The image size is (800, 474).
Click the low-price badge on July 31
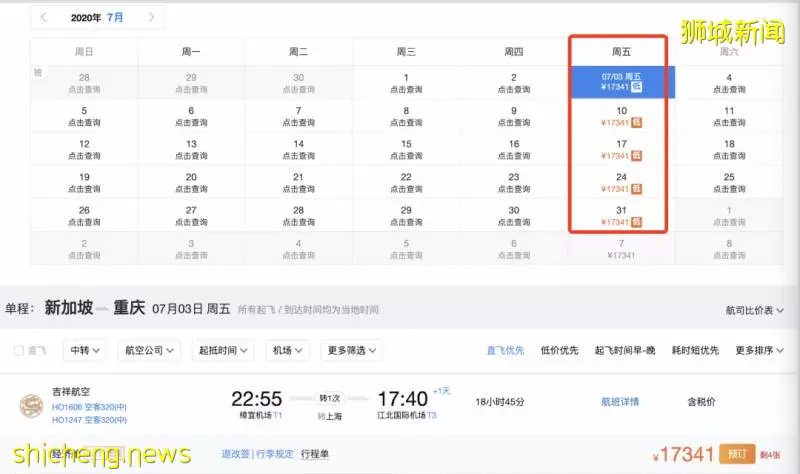(x=636, y=222)
